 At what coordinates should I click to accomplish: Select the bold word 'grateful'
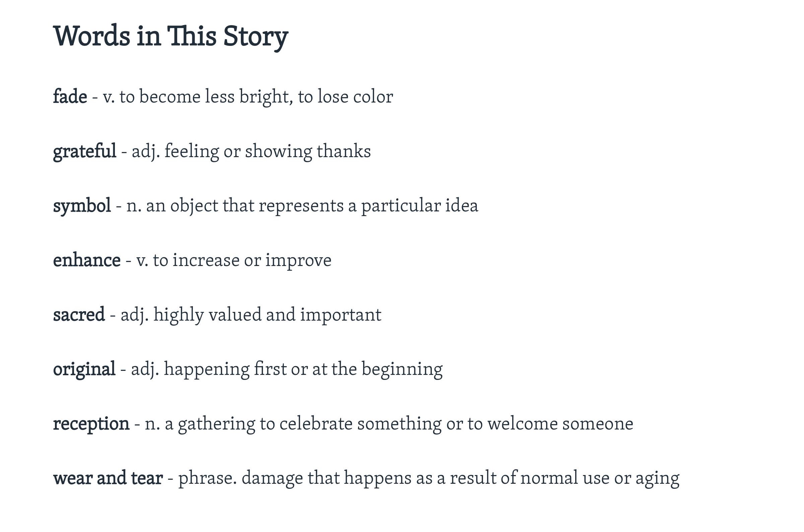(84, 151)
